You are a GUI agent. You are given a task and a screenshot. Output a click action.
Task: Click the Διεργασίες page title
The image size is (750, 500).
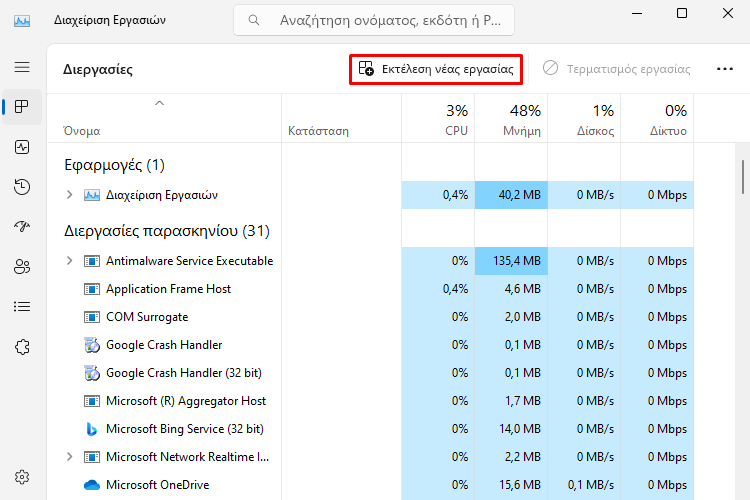(x=98, y=69)
